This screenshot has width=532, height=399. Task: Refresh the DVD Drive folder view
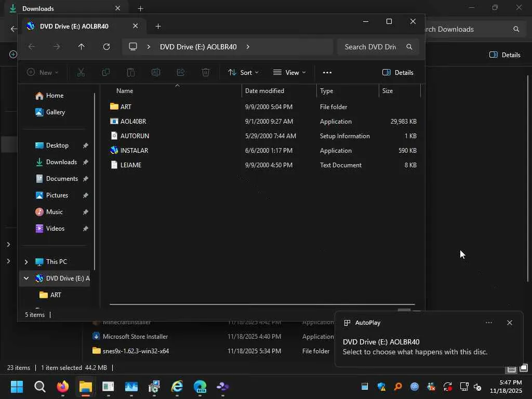click(x=107, y=47)
